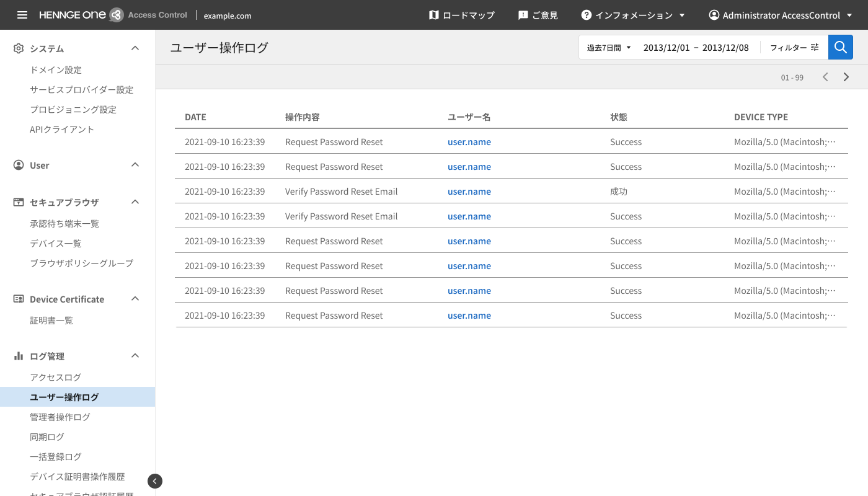Click the ユーザー名 column header
This screenshot has height=496, width=868.
[469, 117]
